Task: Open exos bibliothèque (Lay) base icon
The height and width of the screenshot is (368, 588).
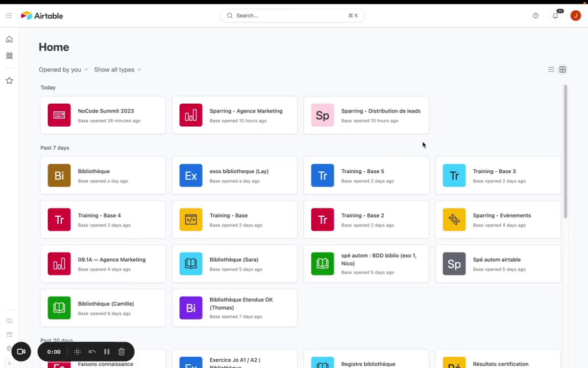Action: [x=191, y=175]
